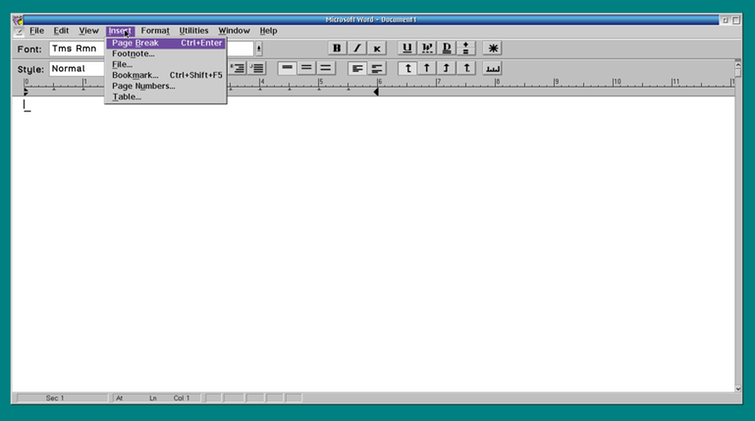Image resolution: width=755 pixels, height=421 pixels.
Task: Open the Format menu
Action: coord(155,31)
